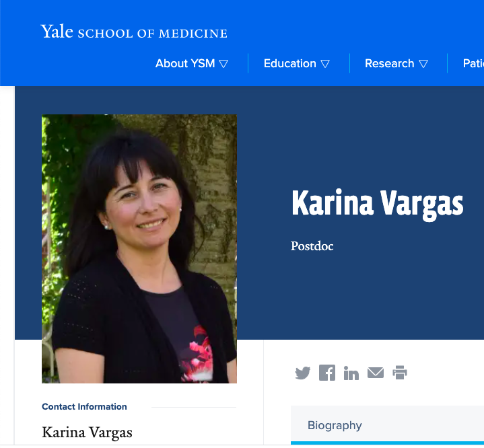Click Karina Vargas name under Contact Information
The width and height of the screenshot is (484, 448).
coord(87,433)
